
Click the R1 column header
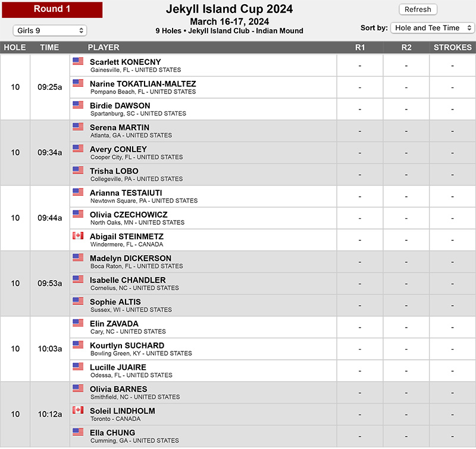point(360,48)
